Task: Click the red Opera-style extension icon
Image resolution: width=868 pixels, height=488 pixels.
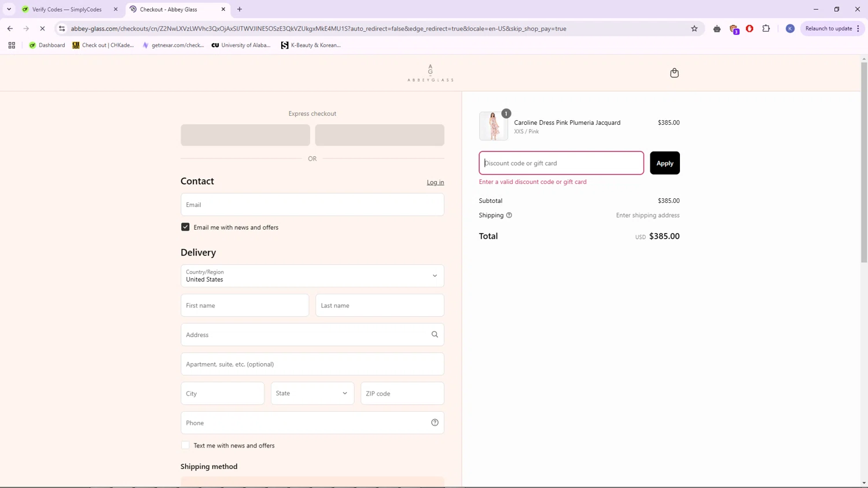Action: [749, 28]
